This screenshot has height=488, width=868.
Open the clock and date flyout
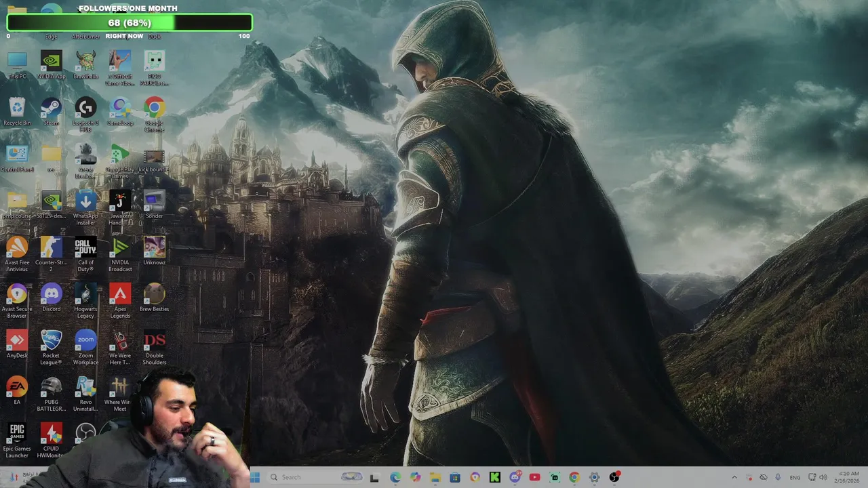(848, 477)
